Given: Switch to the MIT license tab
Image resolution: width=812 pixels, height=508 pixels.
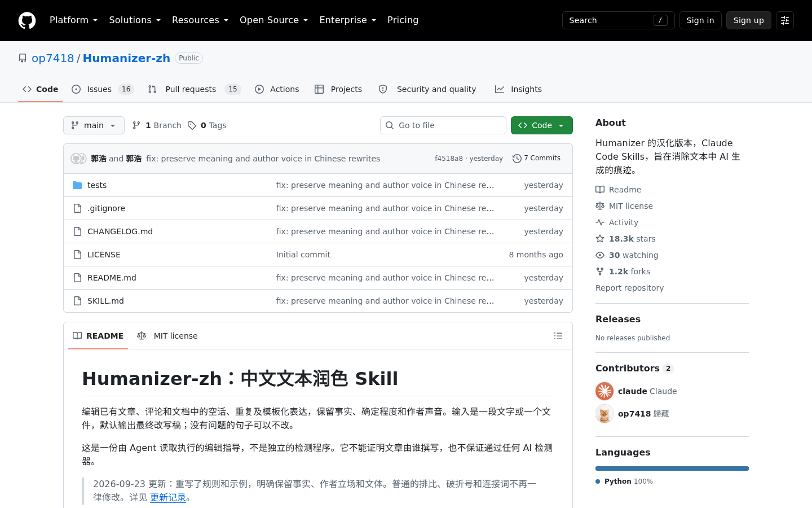Looking at the screenshot, I should pyautogui.click(x=167, y=336).
